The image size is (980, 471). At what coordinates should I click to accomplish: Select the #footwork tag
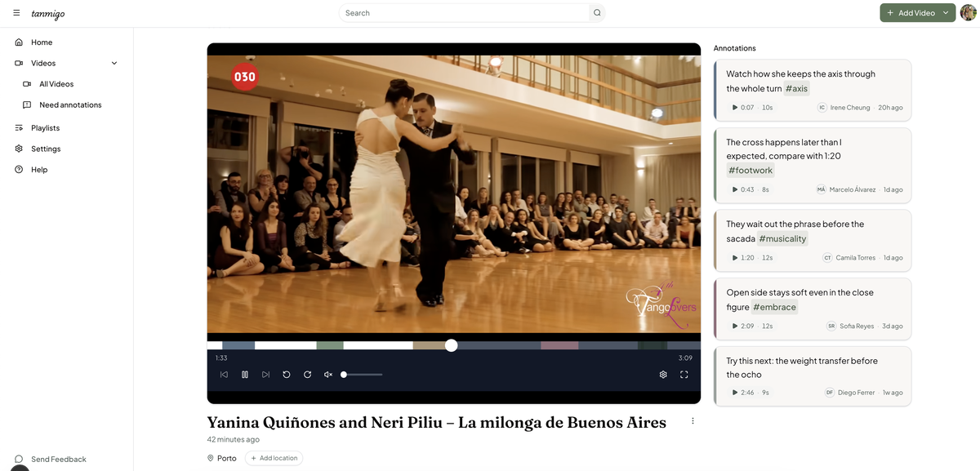click(751, 170)
